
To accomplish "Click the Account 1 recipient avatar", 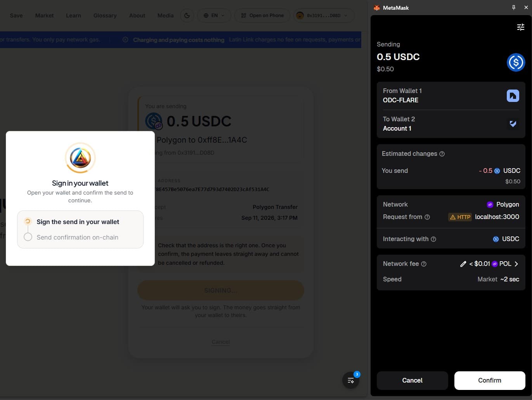I will tap(513, 124).
